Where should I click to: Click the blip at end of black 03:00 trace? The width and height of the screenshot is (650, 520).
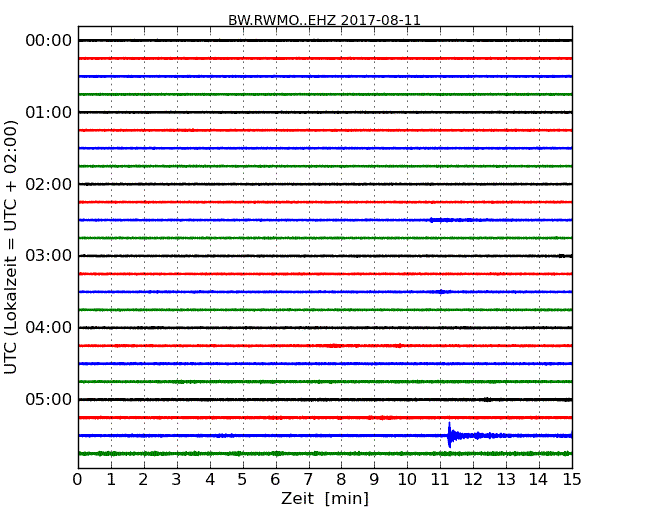[562, 256]
